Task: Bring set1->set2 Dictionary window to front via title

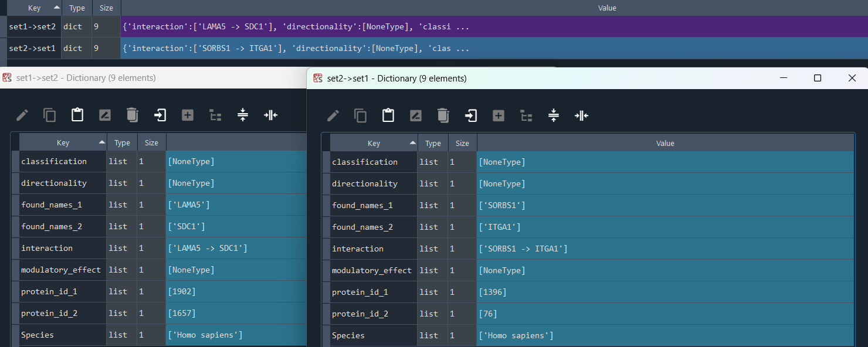Action: point(86,77)
